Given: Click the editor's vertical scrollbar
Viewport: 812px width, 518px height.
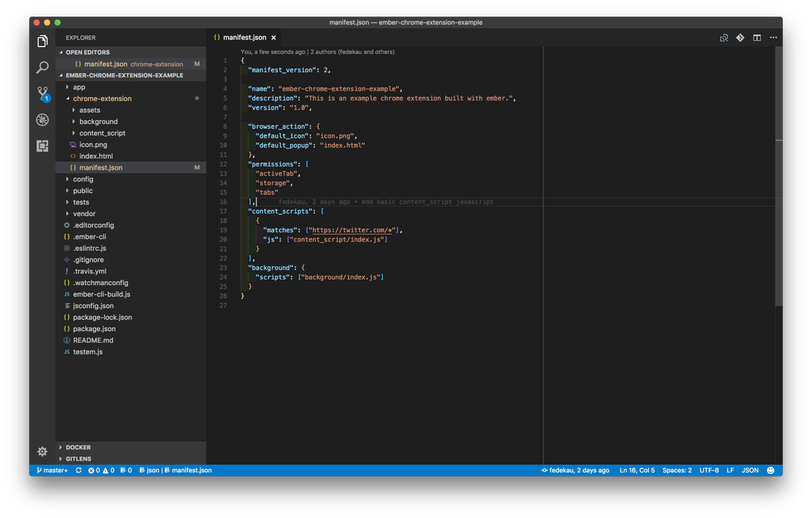Looking at the screenshot, I should pyautogui.click(x=780, y=177).
